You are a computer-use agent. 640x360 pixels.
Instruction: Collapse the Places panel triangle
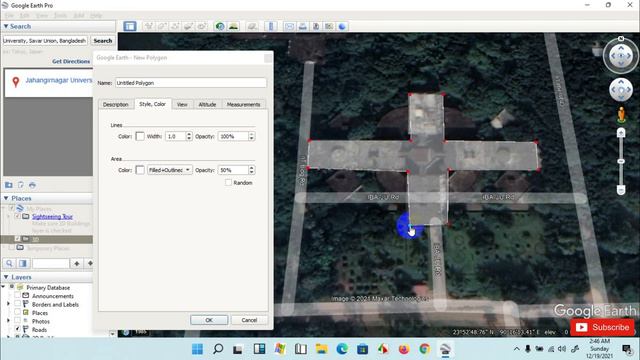[6, 198]
